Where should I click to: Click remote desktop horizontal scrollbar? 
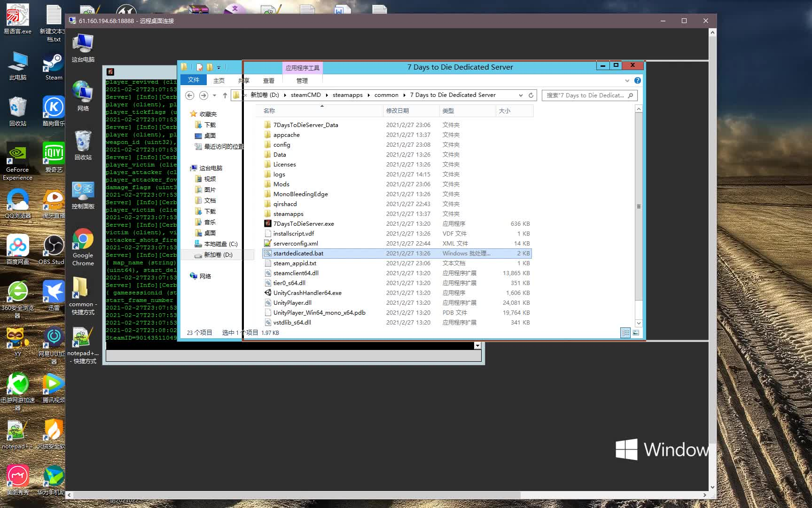click(297, 495)
